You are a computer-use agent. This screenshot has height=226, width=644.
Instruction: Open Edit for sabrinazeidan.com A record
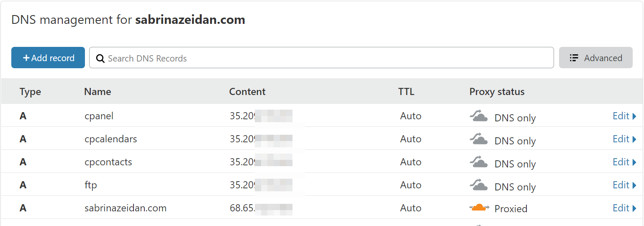[x=624, y=208]
